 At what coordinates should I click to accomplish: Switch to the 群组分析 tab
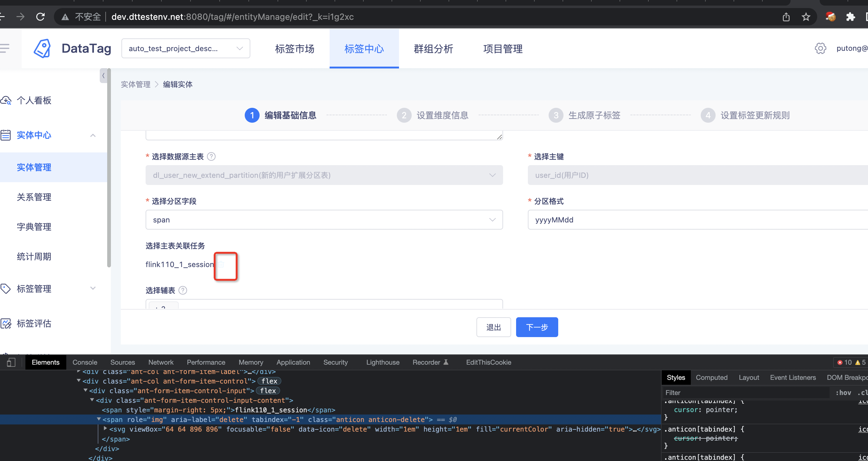coord(433,49)
